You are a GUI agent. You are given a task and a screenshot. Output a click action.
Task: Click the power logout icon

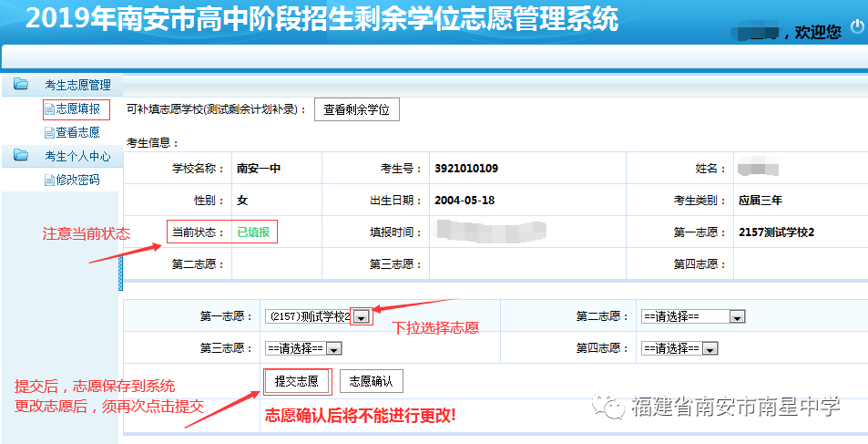point(857,26)
